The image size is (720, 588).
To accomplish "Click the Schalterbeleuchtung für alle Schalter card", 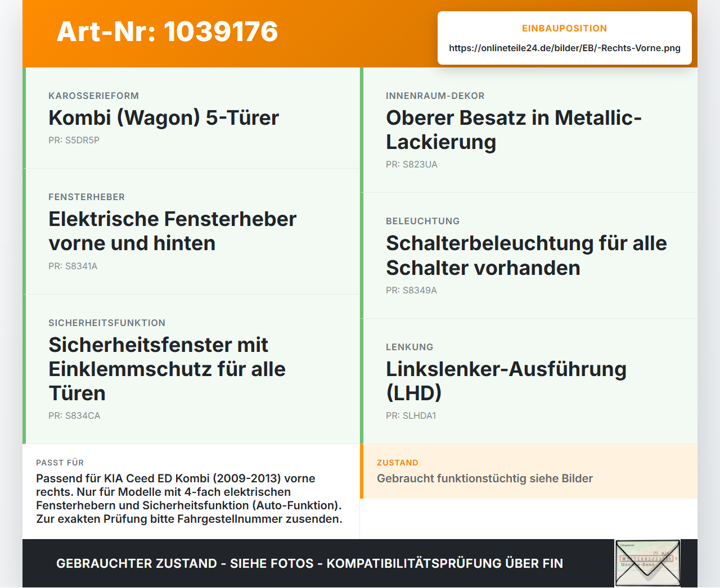I will [x=529, y=256].
